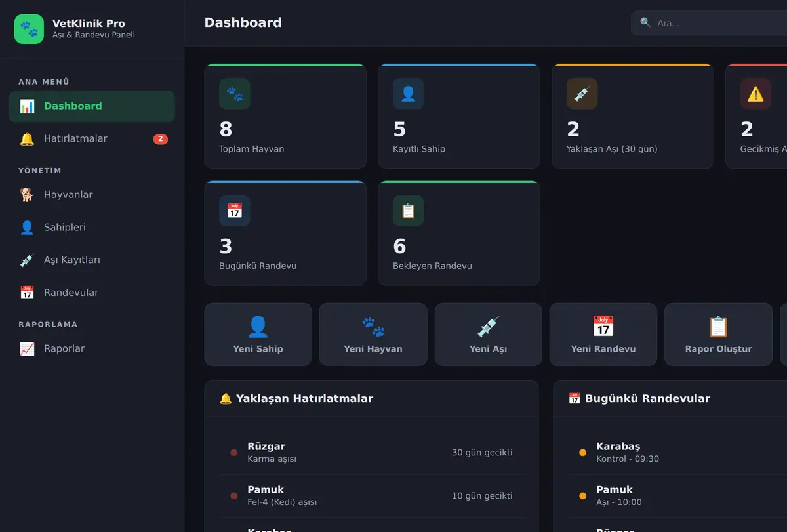Click the person icon beside Sahipleri
This screenshot has height=532, width=787.
[27, 228]
